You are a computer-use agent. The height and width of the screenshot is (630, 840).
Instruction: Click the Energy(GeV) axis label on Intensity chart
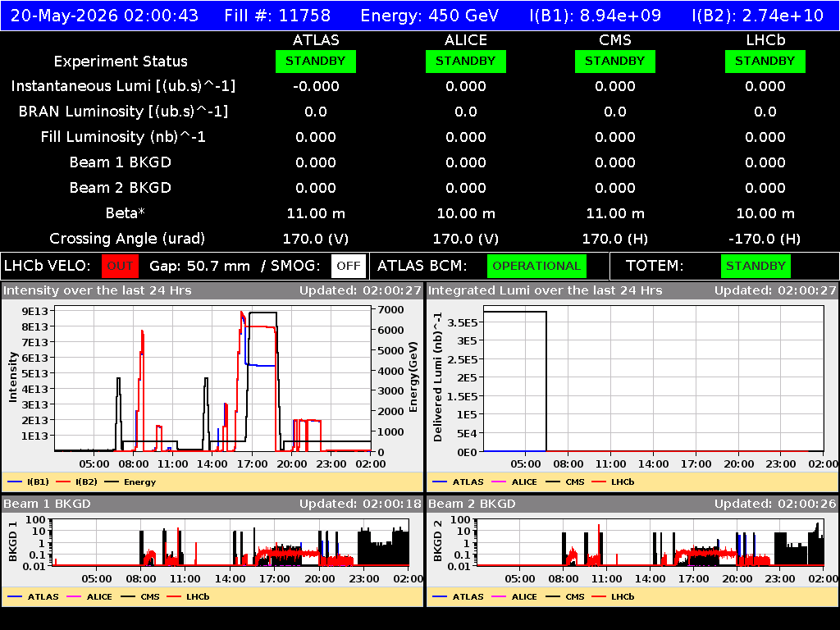413,377
